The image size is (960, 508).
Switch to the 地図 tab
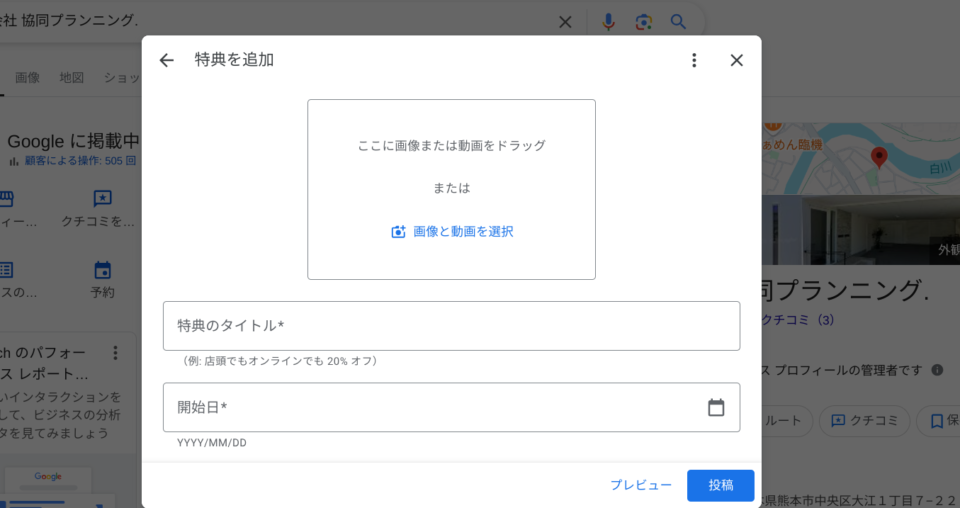tap(72, 78)
